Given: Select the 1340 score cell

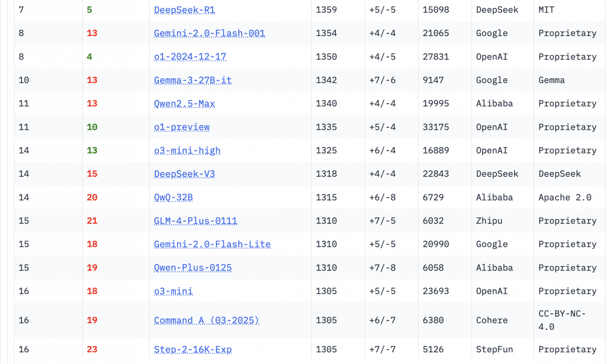Looking at the screenshot, I should 326,104.
